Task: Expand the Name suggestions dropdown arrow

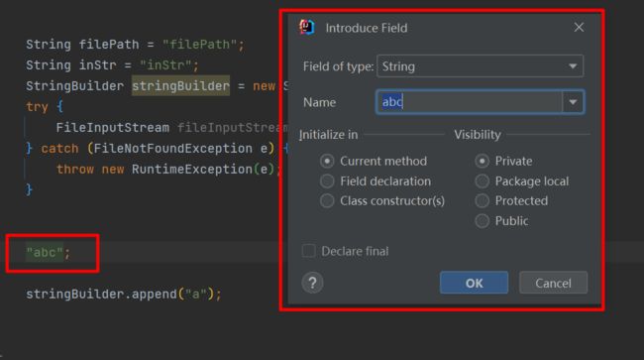Action: [573, 102]
